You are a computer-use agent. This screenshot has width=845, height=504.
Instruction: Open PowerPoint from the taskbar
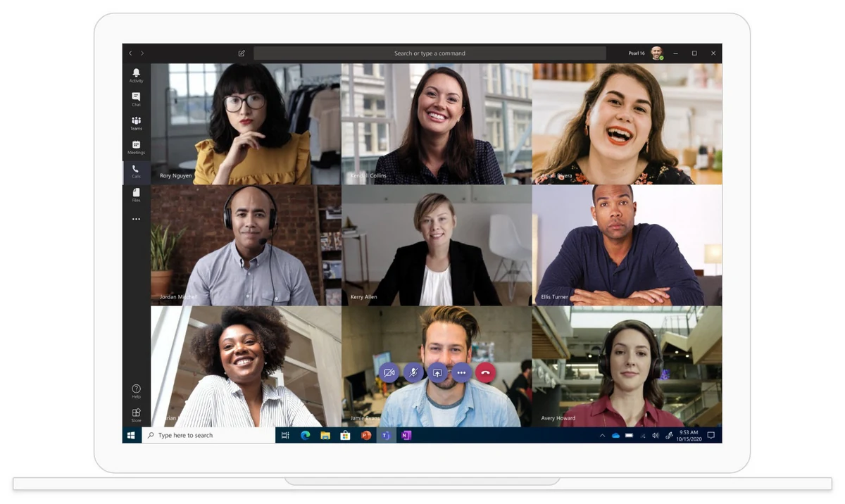pos(366,436)
